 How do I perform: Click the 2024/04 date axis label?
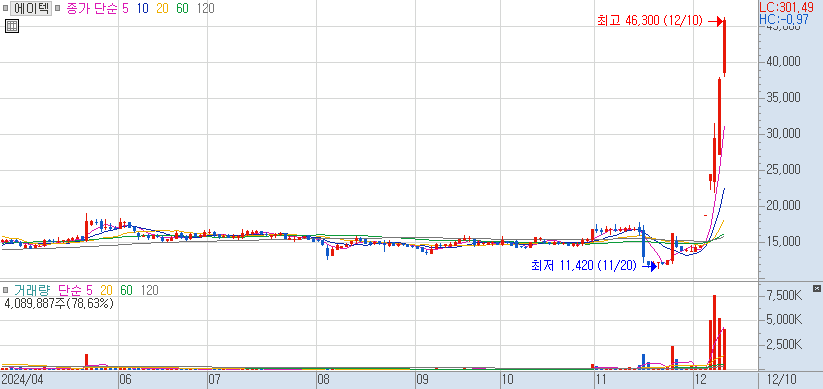[x=22, y=379]
